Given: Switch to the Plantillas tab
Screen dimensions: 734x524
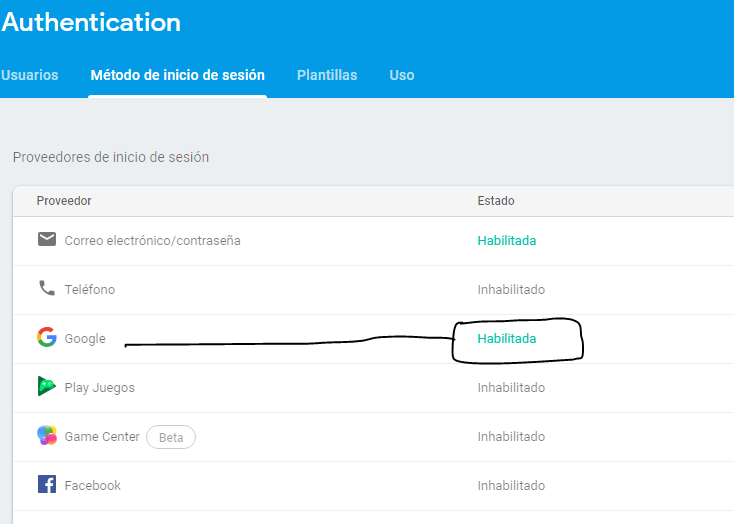Looking at the screenshot, I should [x=327, y=75].
